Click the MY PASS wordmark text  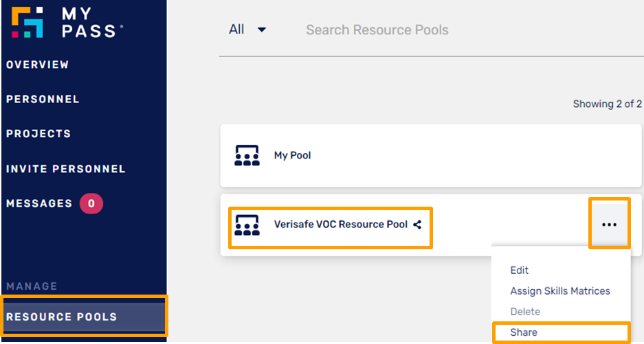tap(92, 23)
